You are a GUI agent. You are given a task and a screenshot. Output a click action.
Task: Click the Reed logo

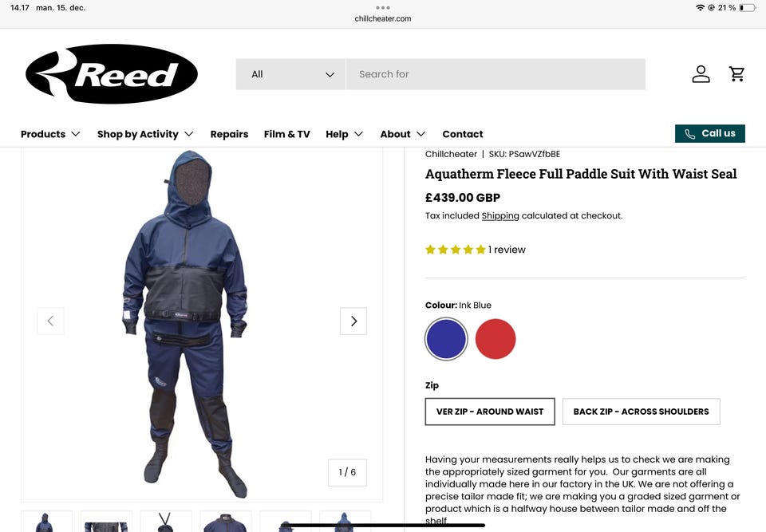pyautogui.click(x=112, y=74)
